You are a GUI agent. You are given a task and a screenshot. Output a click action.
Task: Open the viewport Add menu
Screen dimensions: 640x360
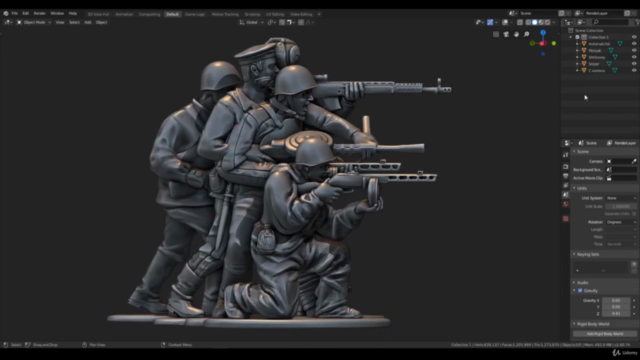pos(88,22)
